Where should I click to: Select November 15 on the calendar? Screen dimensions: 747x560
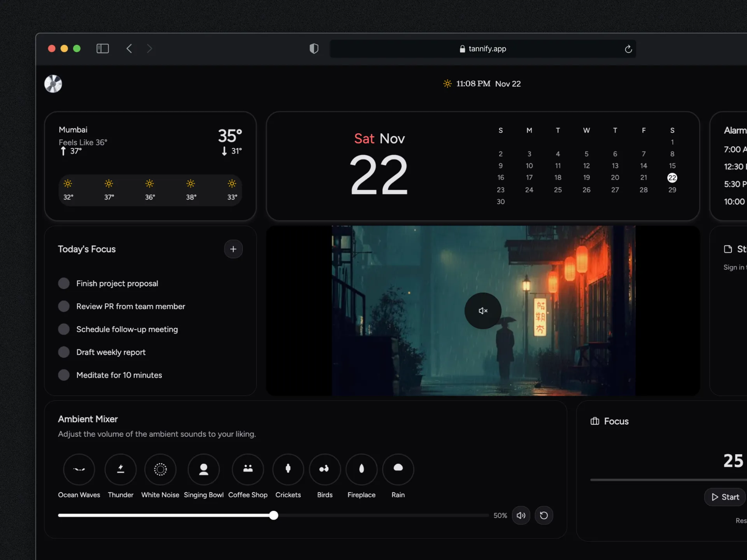[x=672, y=166]
